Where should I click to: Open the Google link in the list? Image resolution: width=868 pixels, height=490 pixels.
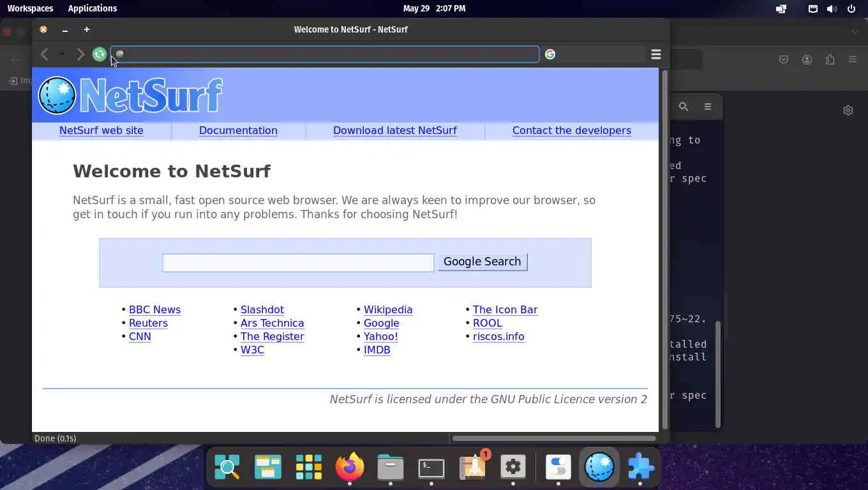pos(382,323)
